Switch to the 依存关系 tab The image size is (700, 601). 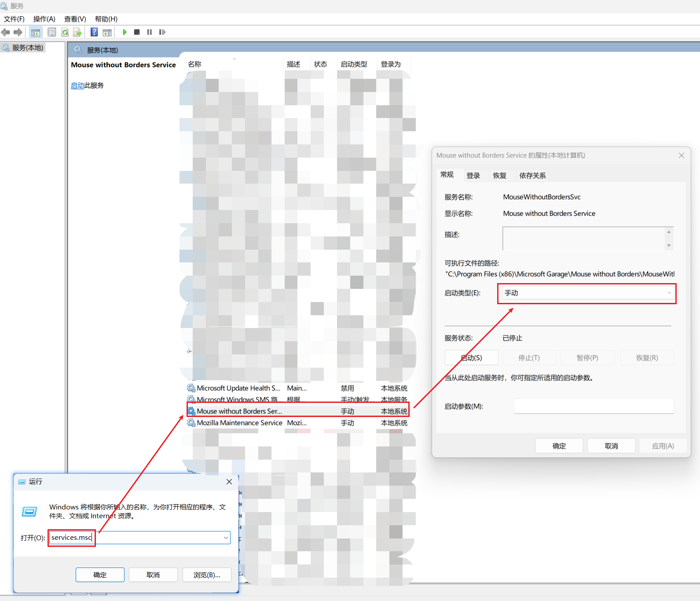tap(532, 175)
